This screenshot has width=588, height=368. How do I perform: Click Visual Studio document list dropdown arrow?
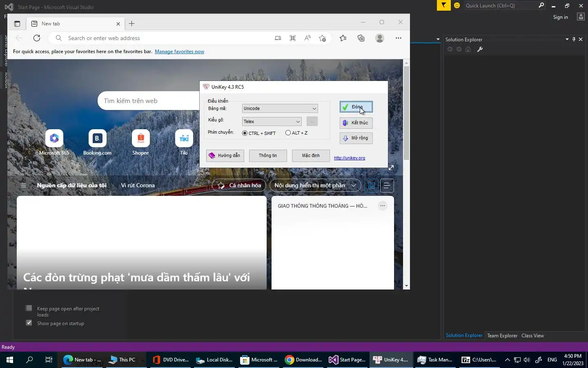(x=438, y=39)
